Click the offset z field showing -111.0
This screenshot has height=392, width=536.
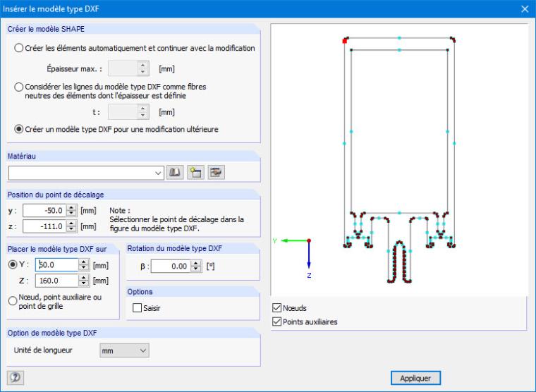44,226
